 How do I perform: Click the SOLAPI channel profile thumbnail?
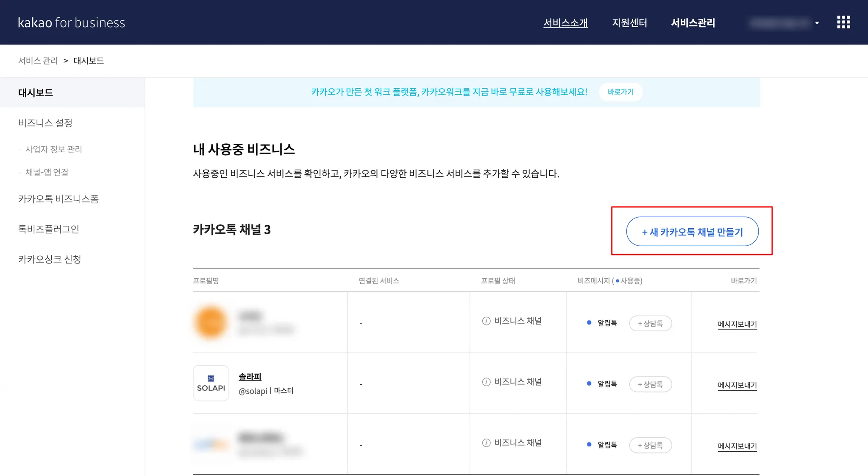[211, 383]
